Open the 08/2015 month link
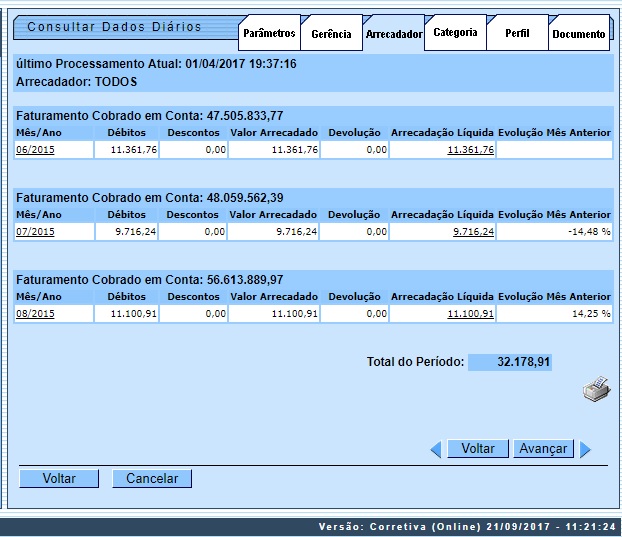This screenshot has width=622, height=537. click(x=35, y=314)
